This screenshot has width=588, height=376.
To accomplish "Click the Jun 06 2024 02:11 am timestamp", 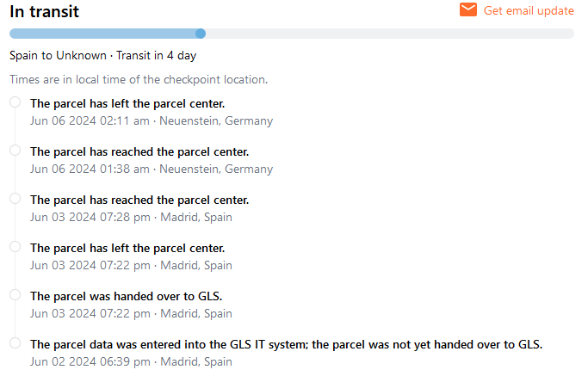I will [x=90, y=120].
